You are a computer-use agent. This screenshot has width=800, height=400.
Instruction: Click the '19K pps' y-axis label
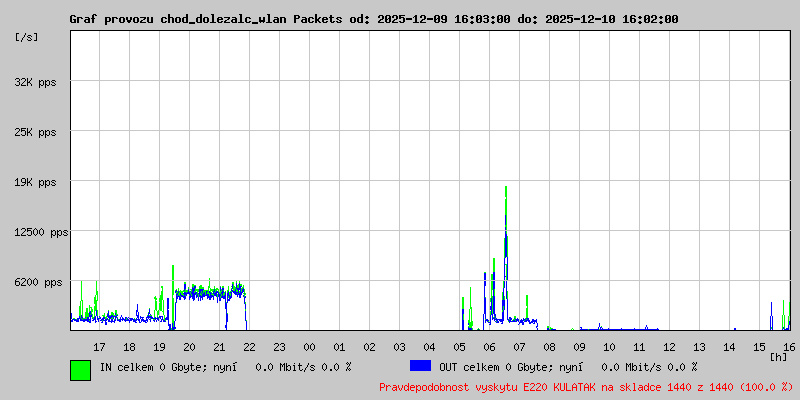tap(35, 182)
